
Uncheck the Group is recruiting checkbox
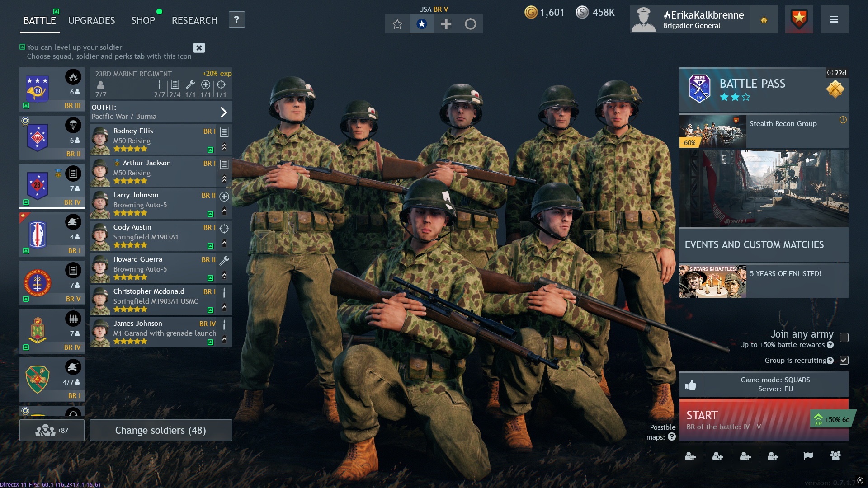844,360
